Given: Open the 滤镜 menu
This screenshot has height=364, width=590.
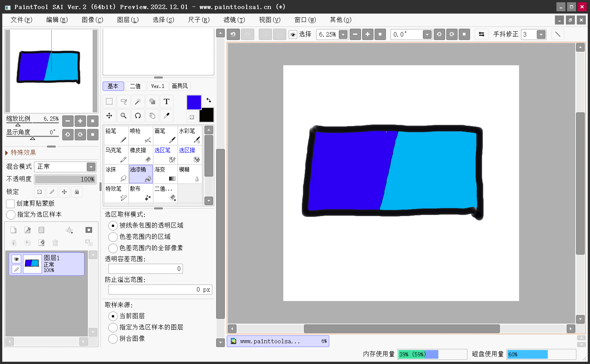Looking at the screenshot, I should [x=234, y=20].
